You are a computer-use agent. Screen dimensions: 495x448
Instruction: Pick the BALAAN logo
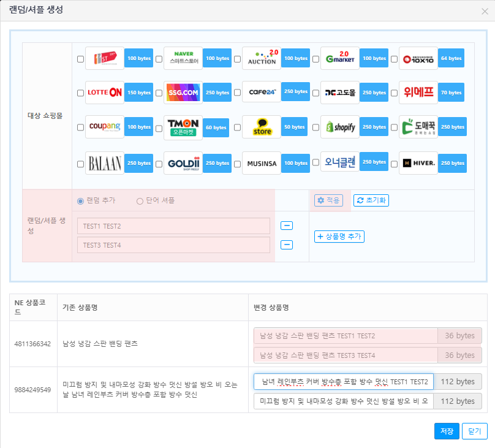(105, 163)
